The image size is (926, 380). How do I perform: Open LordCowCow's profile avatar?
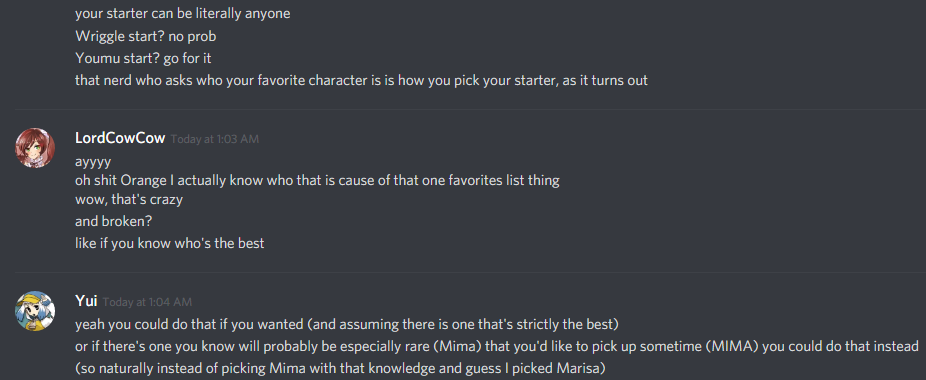[x=35, y=148]
